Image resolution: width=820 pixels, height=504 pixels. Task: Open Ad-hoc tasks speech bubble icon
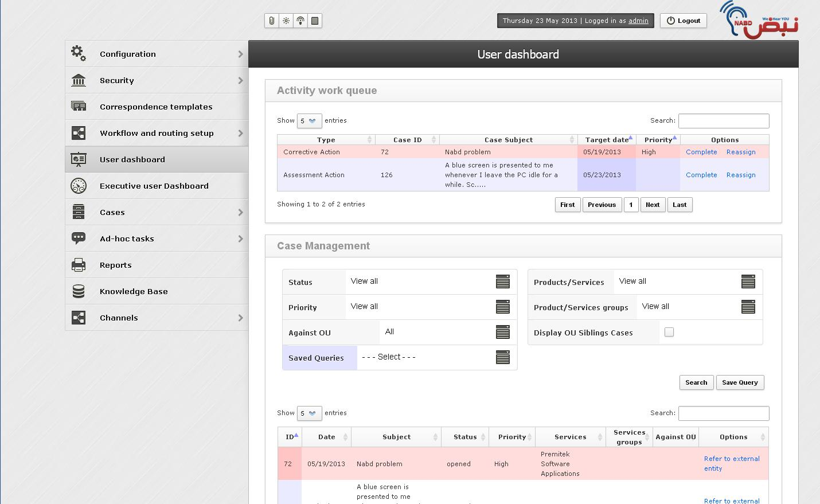point(79,238)
